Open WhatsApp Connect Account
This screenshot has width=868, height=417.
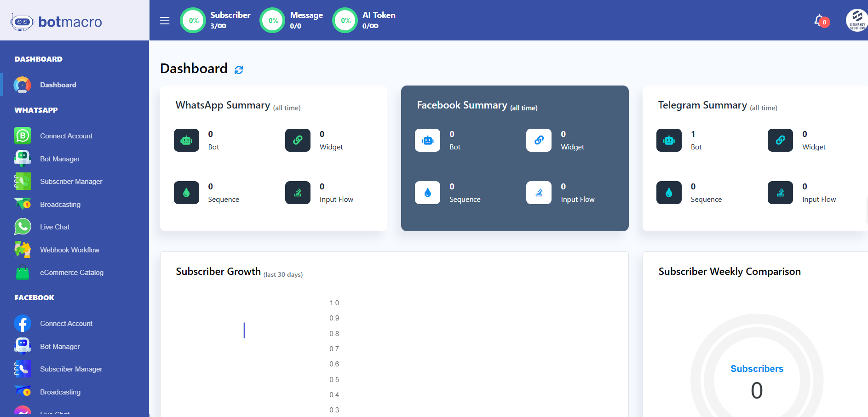coord(66,136)
